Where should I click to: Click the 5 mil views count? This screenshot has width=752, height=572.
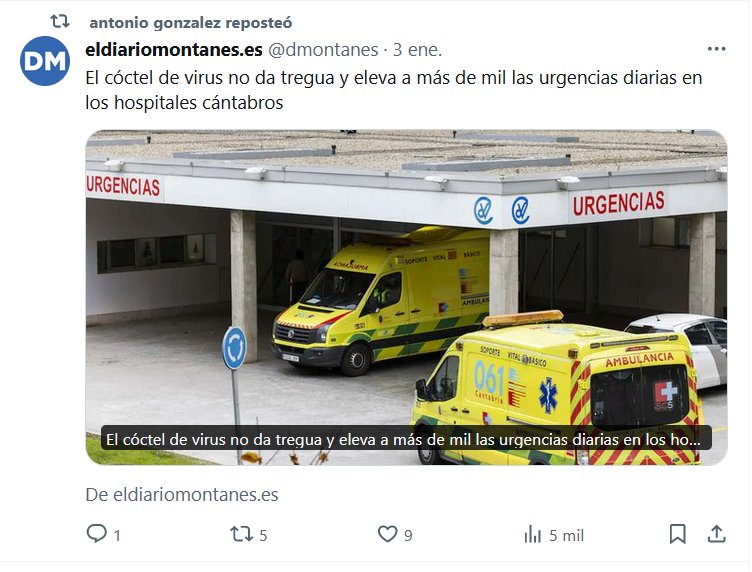point(566,536)
